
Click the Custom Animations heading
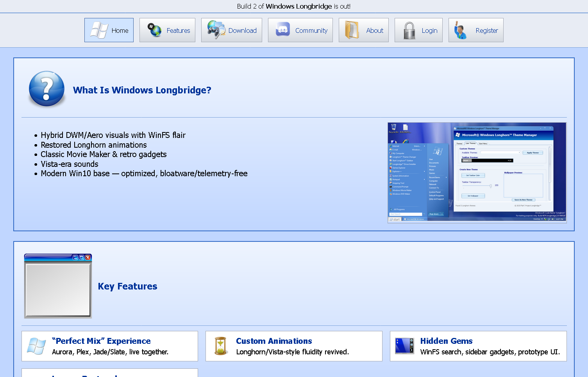pyautogui.click(x=274, y=341)
